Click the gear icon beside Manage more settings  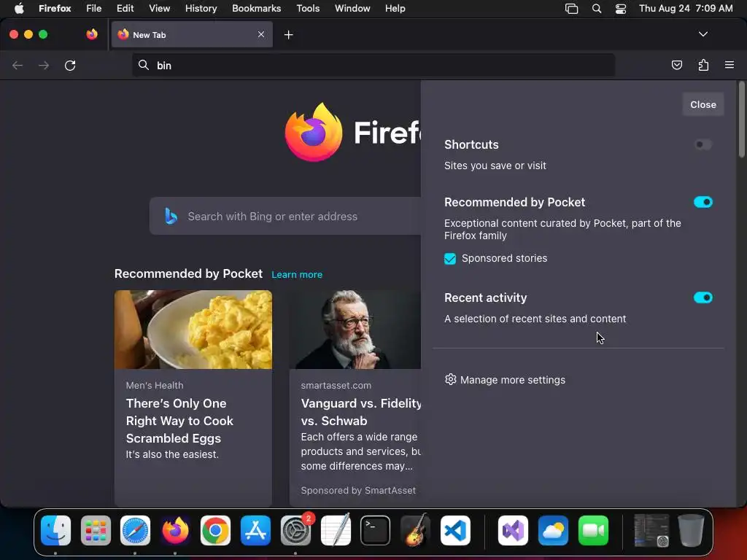point(450,379)
